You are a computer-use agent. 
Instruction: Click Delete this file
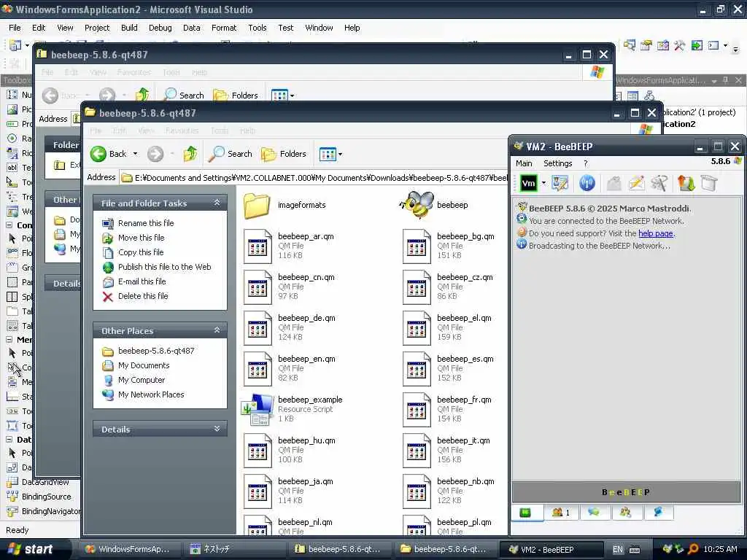tap(143, 296)
